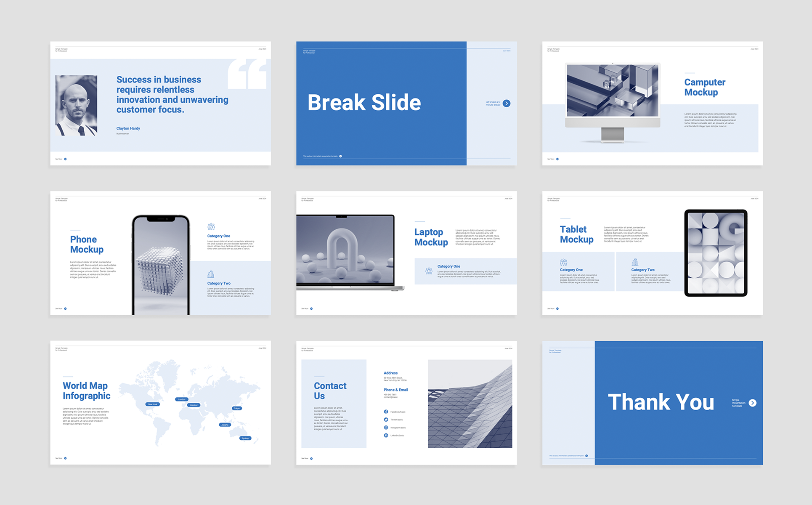Click the Facebook icon on Contact Us slide
The image size is (812, 505).
[x=386, y=412]
